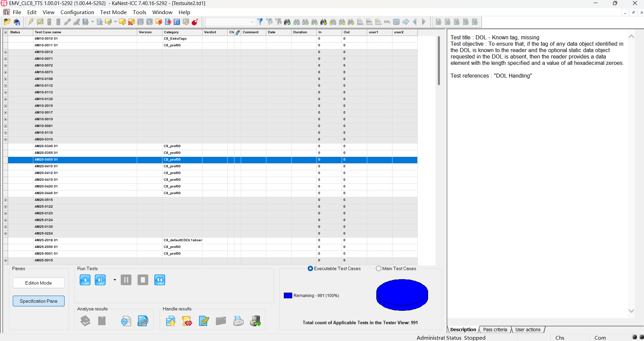
Task: Click the blue Play button under Run Tests
Action: tap(85, 280)
